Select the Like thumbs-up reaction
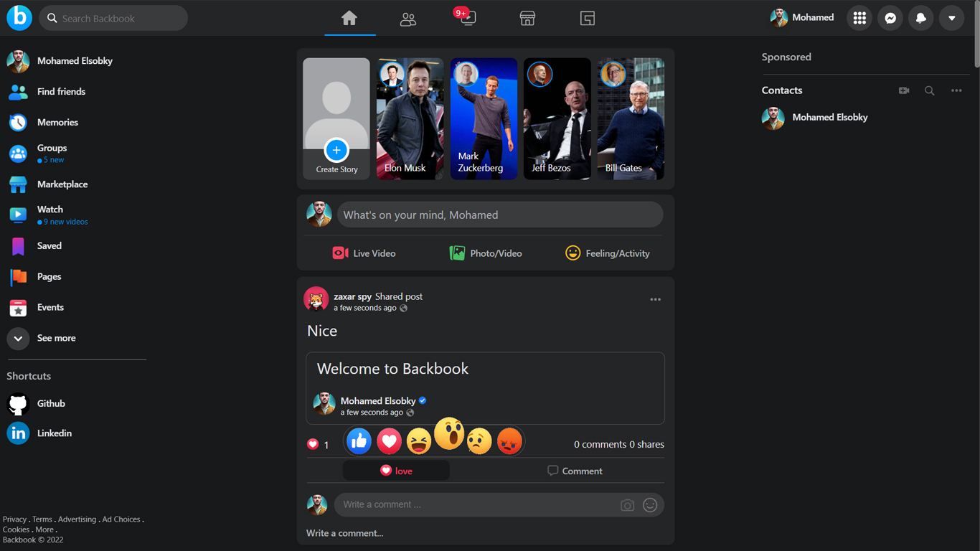980x551 pixels. pos(359,441)
